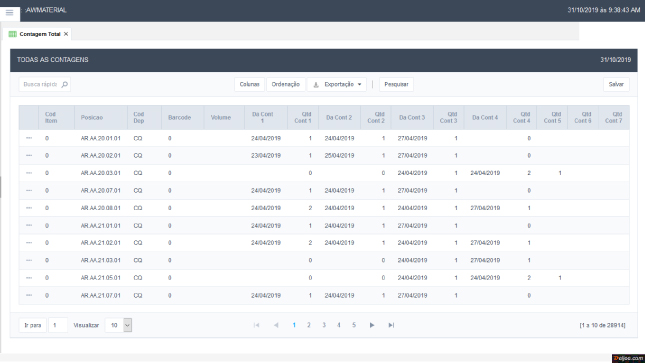
Task: Open row options for AR.AA.21.07.01
Action: click(29, 296)
